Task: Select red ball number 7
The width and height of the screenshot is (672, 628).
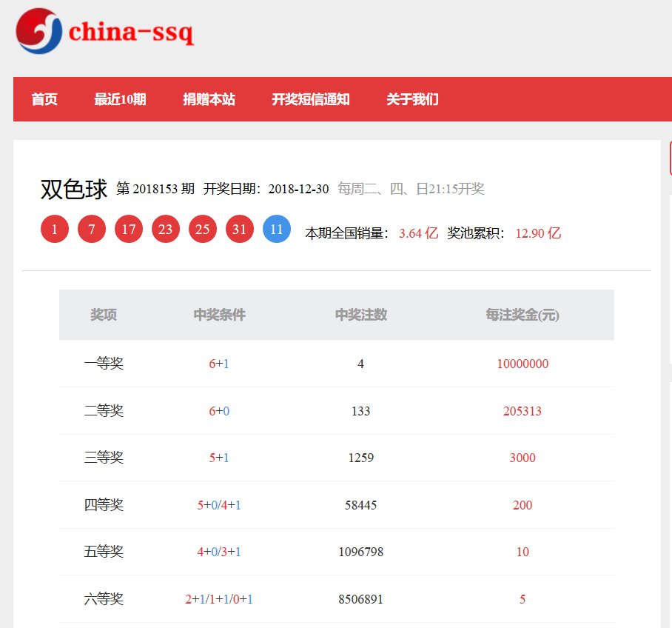Action: [91, 229]
